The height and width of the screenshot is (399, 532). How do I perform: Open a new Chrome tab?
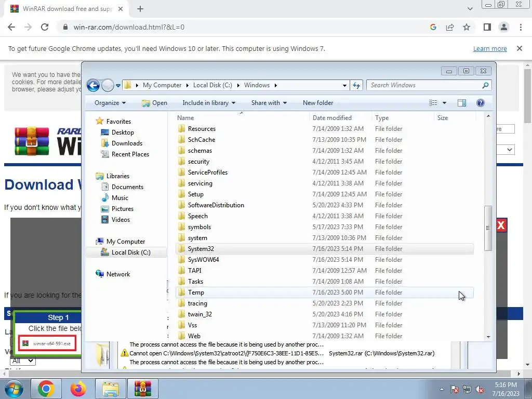click(140, 9)
